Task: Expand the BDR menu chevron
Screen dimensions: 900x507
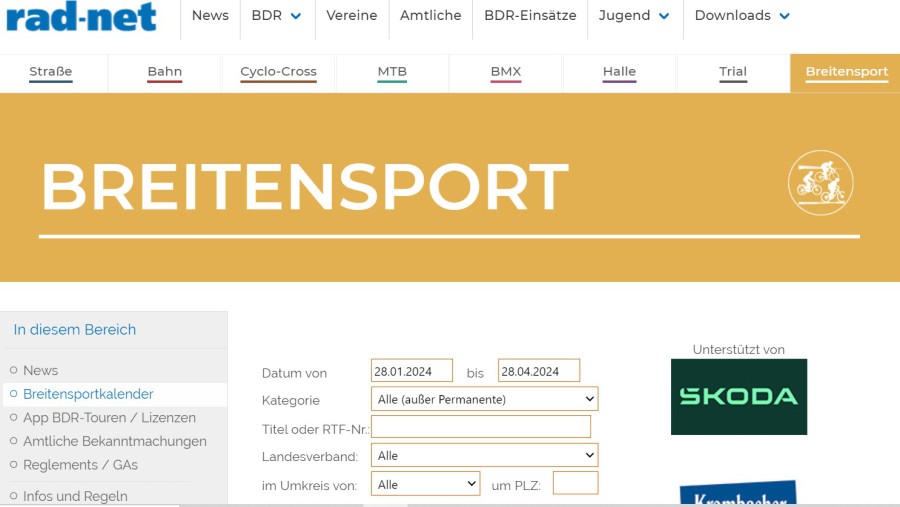Action: tap(296, 16)
